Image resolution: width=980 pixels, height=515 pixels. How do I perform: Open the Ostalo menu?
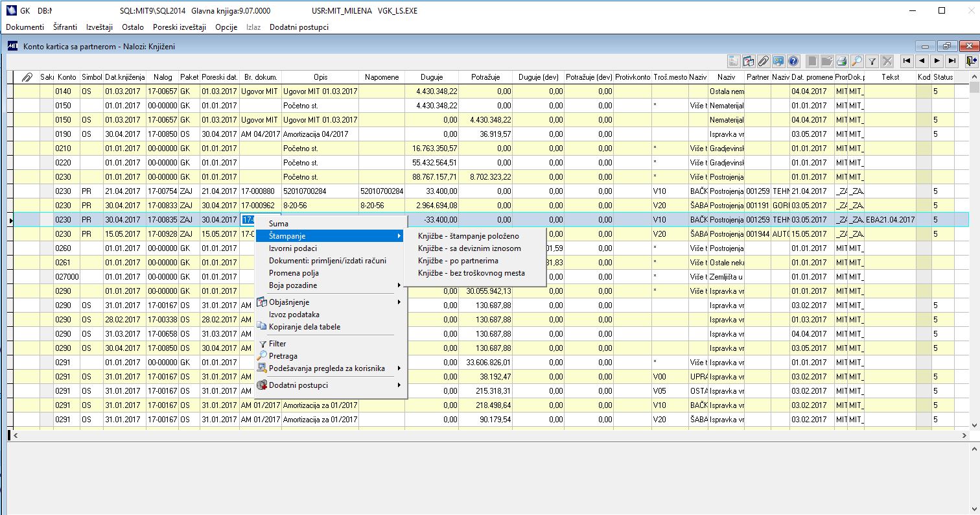(133, 27)
